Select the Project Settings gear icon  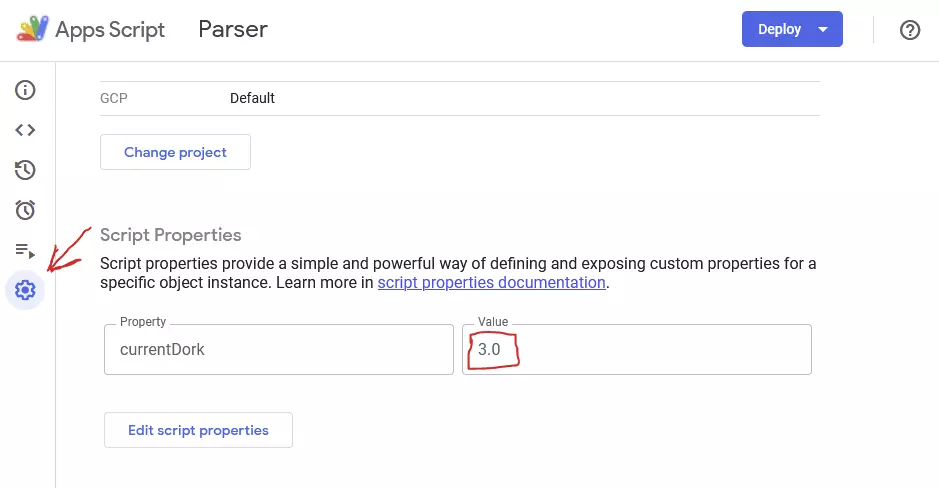coord(25,290)
